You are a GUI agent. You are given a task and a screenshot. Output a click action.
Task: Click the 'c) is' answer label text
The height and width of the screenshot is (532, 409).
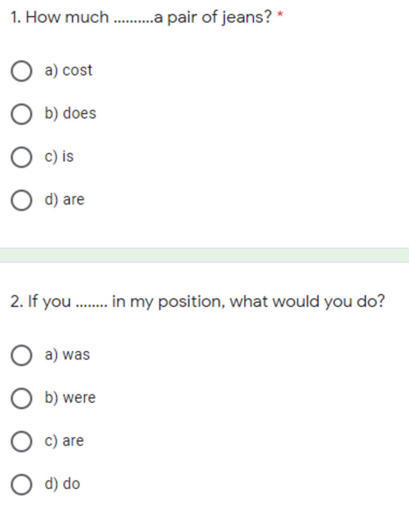[59, 156]
